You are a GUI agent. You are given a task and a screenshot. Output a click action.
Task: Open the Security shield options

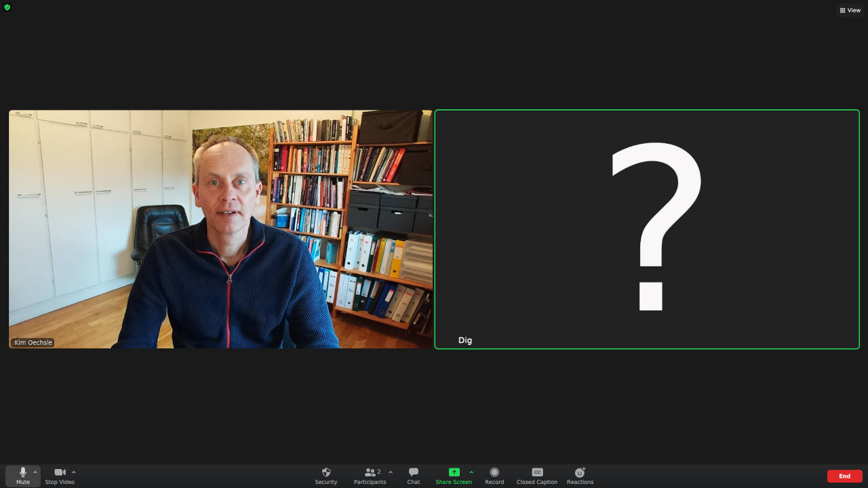click(x=325, y=475)
